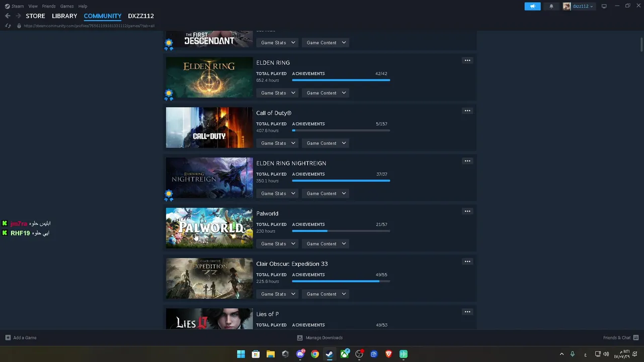Viewport: 644px width, 362px height.
Task: Open the Call of Duty row's three-dot menu
Action: (x=467, y=111)
